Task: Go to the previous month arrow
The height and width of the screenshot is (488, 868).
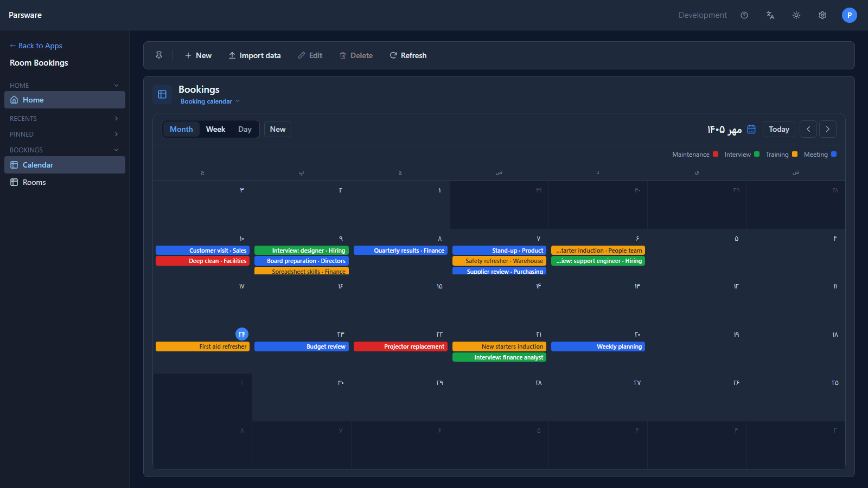Action: tap(808, 129)
